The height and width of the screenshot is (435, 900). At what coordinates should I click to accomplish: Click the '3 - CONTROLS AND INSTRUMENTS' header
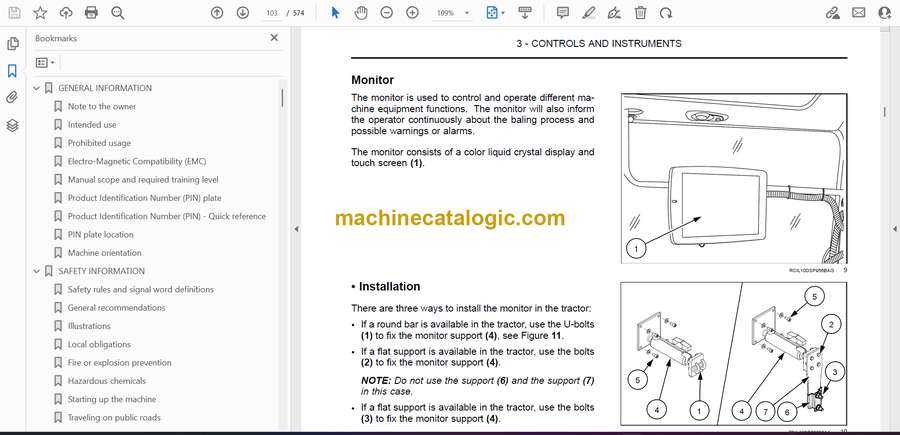click(x=599, y=44)
